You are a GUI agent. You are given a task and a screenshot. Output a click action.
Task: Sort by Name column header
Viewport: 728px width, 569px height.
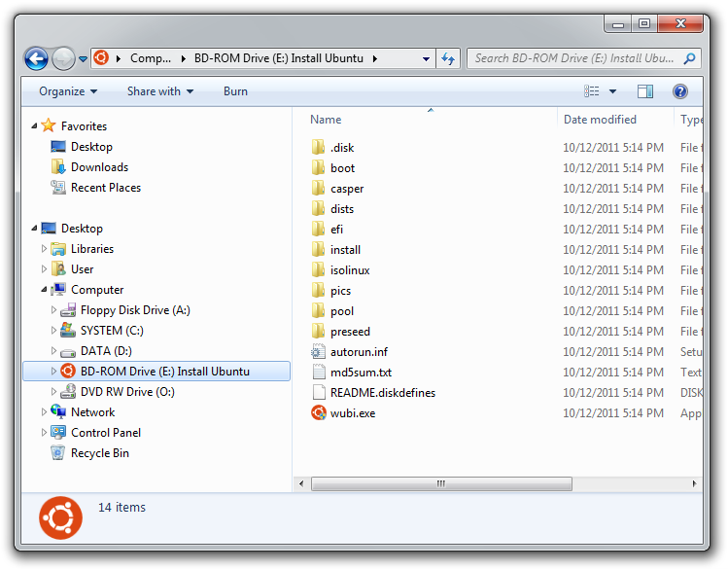[x=326, y=120]
